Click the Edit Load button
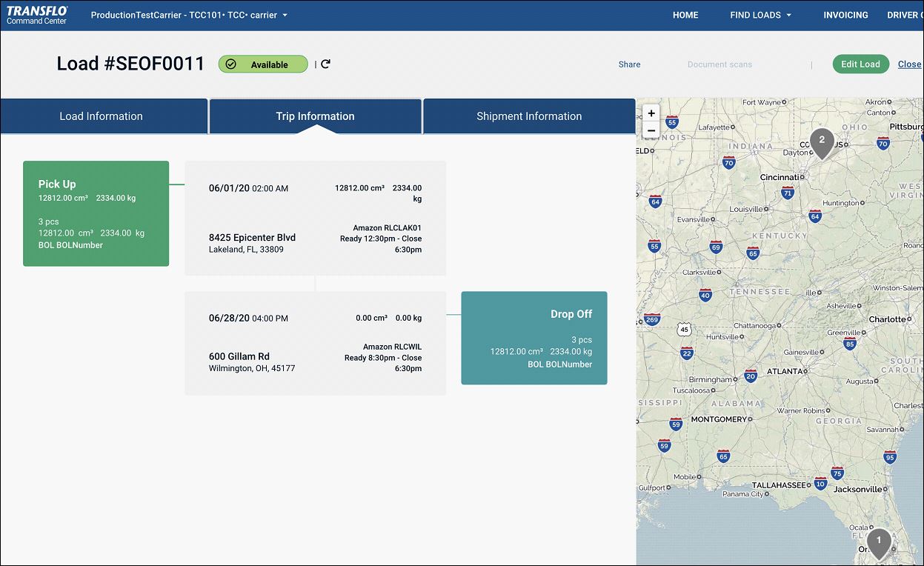The height and width of the screenshot is (566, 924). click(x=860, y=64)
